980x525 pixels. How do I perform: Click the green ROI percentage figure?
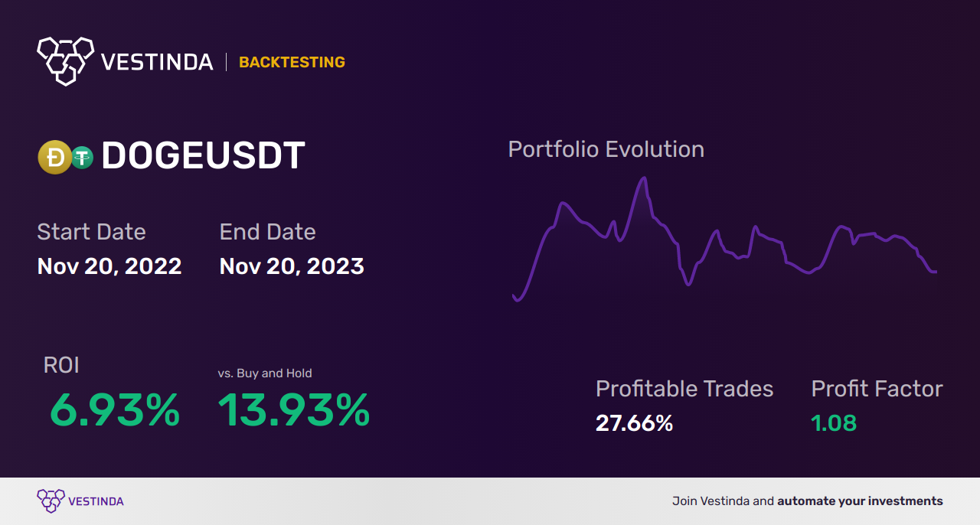point(113,413)
